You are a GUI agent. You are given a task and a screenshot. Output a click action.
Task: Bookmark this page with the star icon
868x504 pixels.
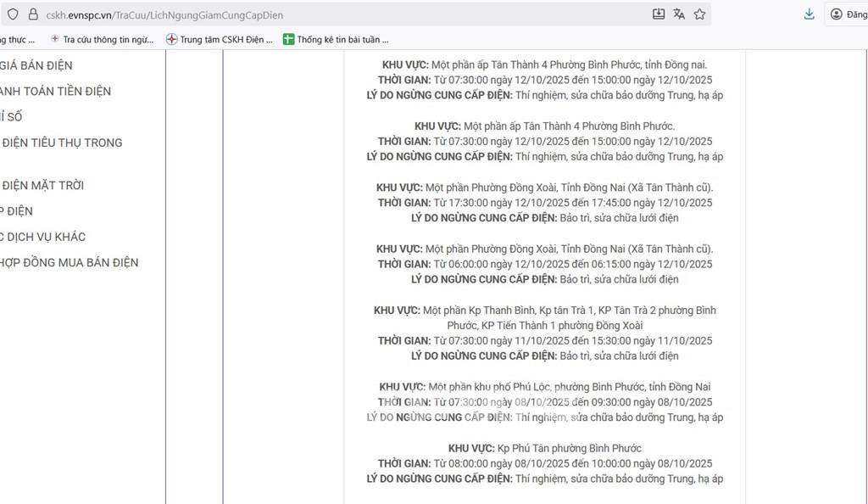[x=699, y=14]
